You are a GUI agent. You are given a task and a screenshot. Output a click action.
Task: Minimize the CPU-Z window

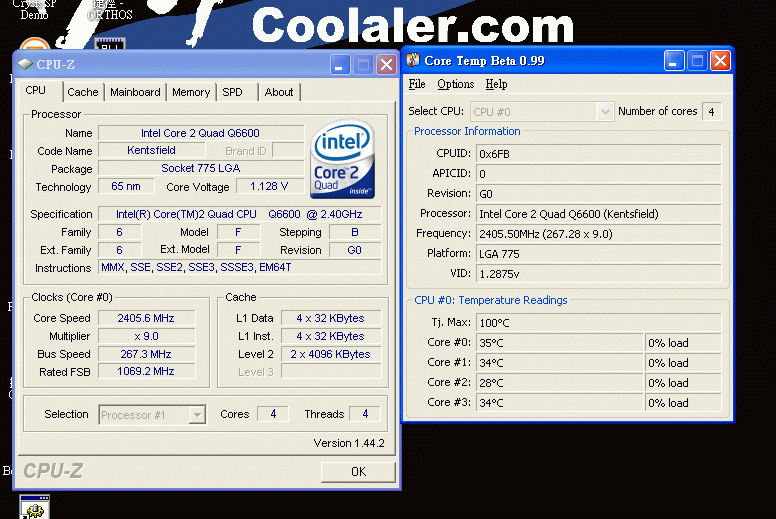(339, 64)
